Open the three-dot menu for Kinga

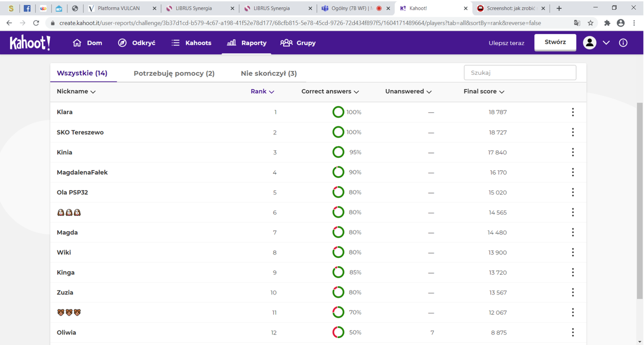573,273
